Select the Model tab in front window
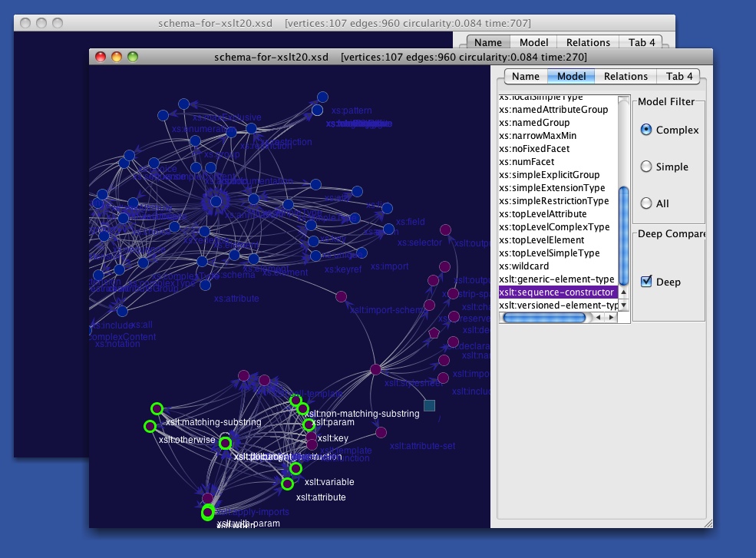 coord(571,76)
